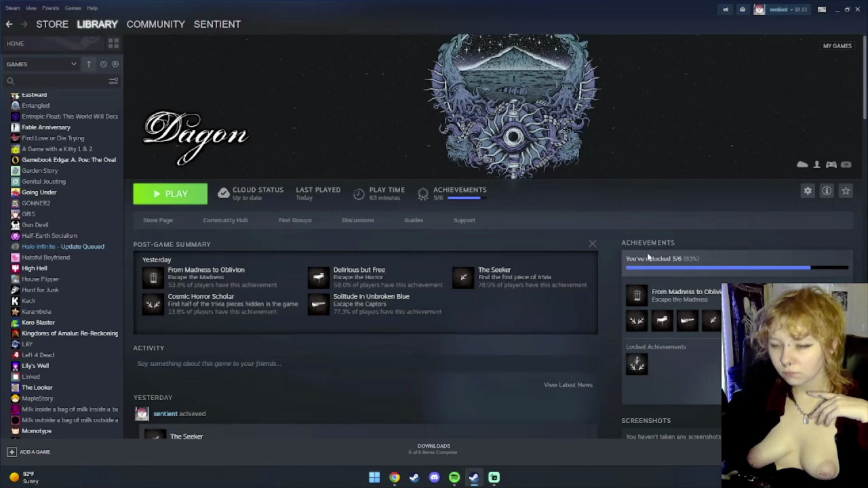Expand the GAMES category dropdown
This screenshot has width=868, height=488.
pos(73,64)
